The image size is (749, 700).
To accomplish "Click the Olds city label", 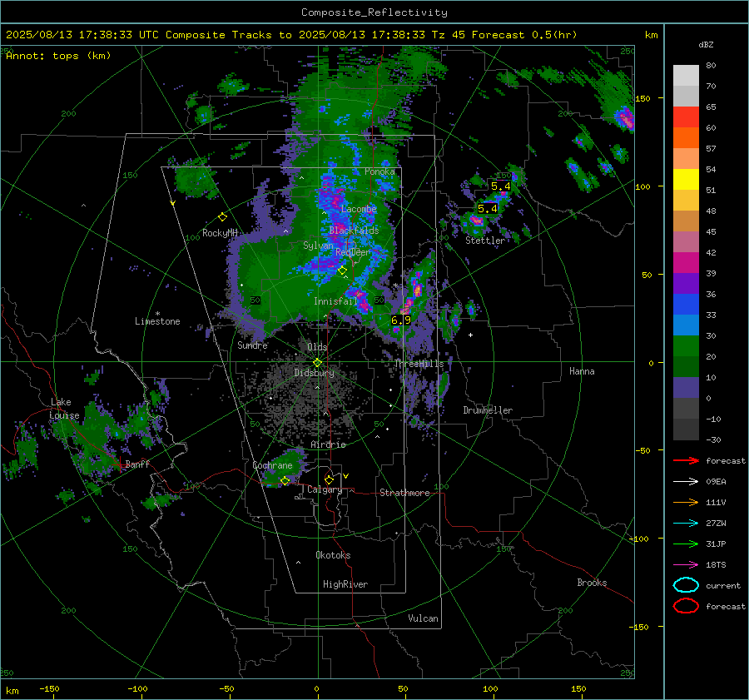I will pyautogui.click(x=317, y=347).
